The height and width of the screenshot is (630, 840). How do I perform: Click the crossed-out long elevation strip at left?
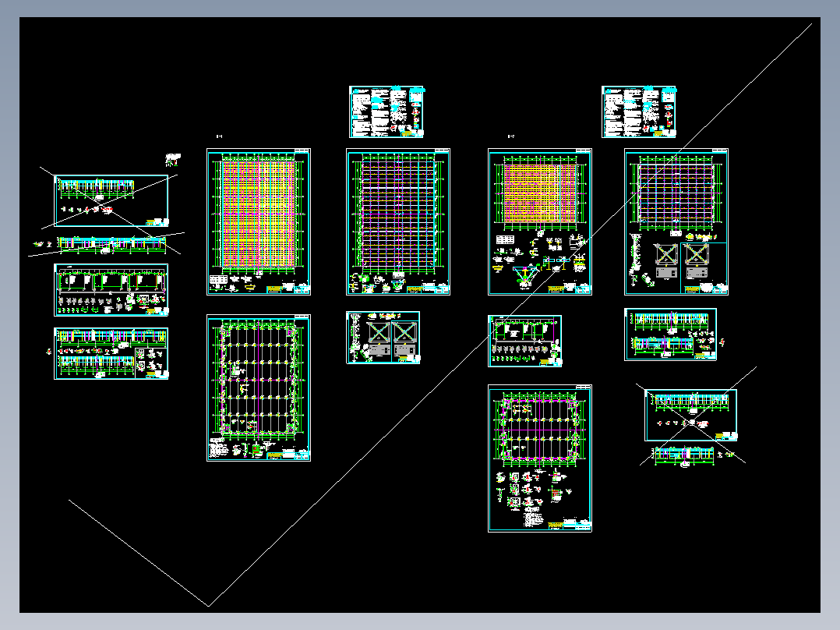click(111, 245)
